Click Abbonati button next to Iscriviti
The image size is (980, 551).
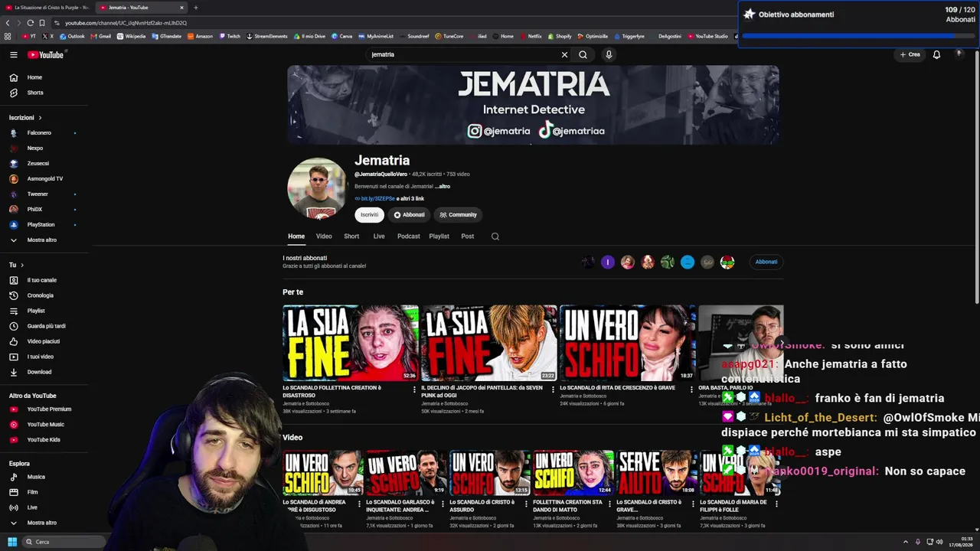(x=409, y=215)
